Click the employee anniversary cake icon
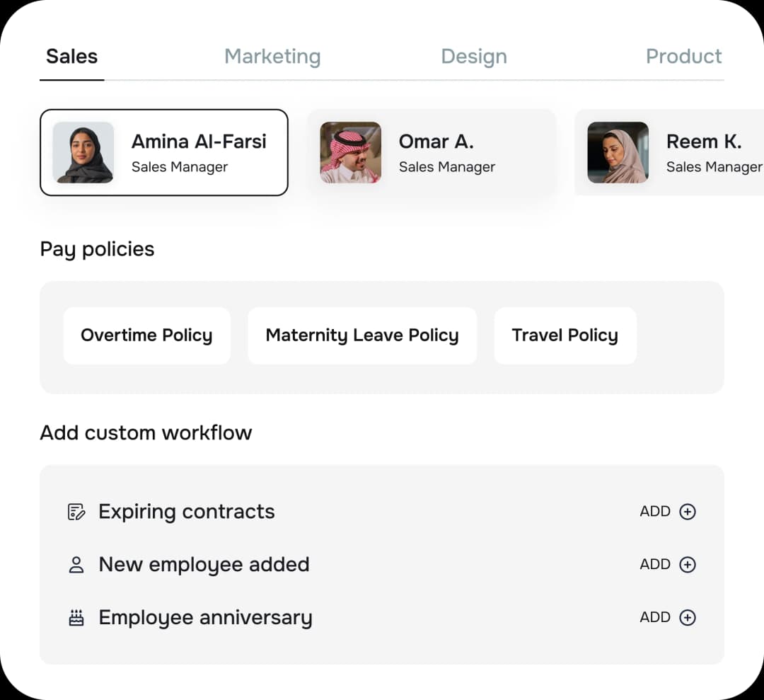Screen dimensions: 764x700 coord(77,617)
